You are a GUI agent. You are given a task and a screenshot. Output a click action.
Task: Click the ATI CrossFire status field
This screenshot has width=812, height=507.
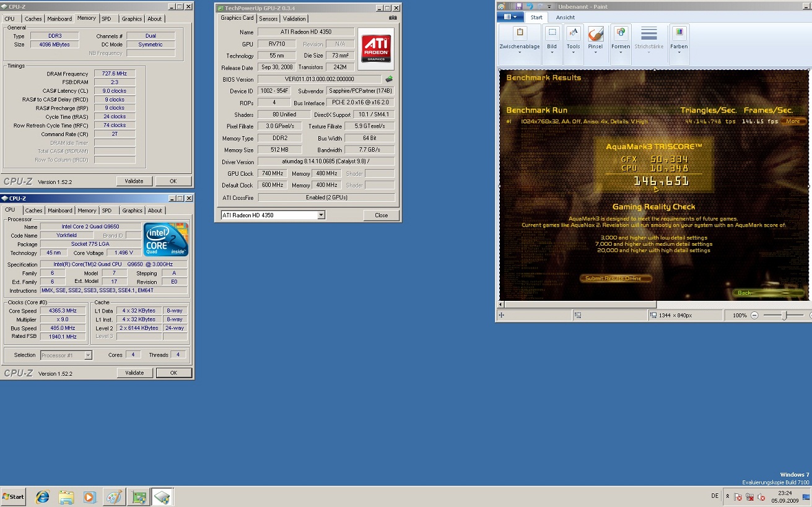click(326, 197)
